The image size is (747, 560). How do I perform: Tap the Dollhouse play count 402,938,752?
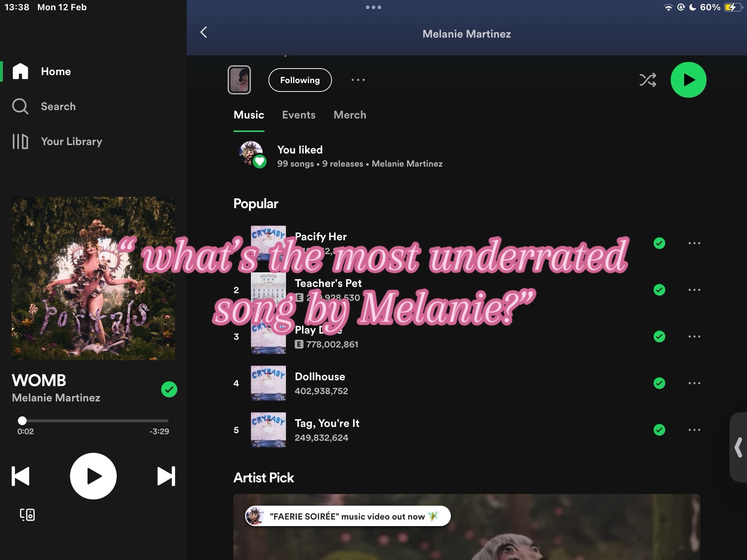[x=321, y=391]
